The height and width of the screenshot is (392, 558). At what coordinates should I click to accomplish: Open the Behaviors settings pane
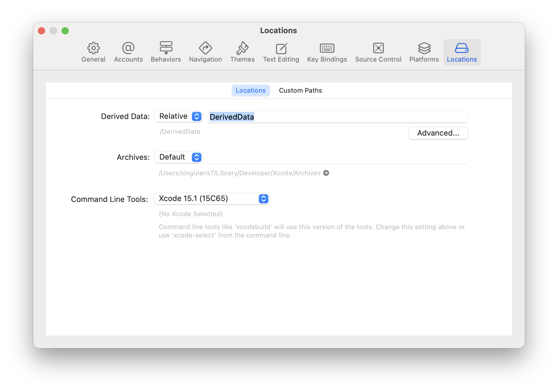[x=166, y=52]
